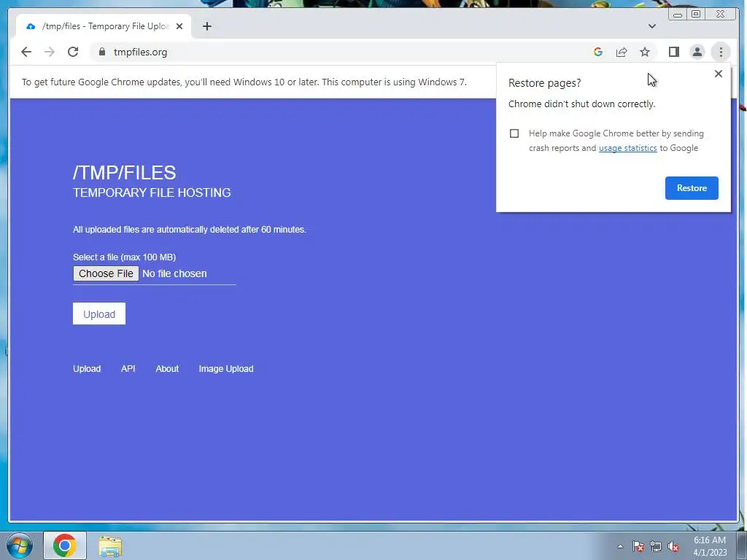Click the /TMP/FILES site heading
Viewport: 747px width, 560px height.
tap(124, 172)
